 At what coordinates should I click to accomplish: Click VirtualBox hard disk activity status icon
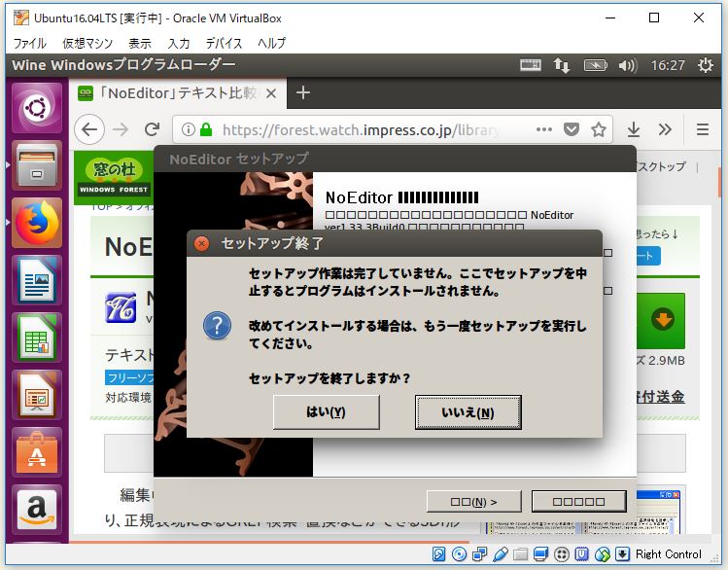pyautogui.click(x=438, y=553)
